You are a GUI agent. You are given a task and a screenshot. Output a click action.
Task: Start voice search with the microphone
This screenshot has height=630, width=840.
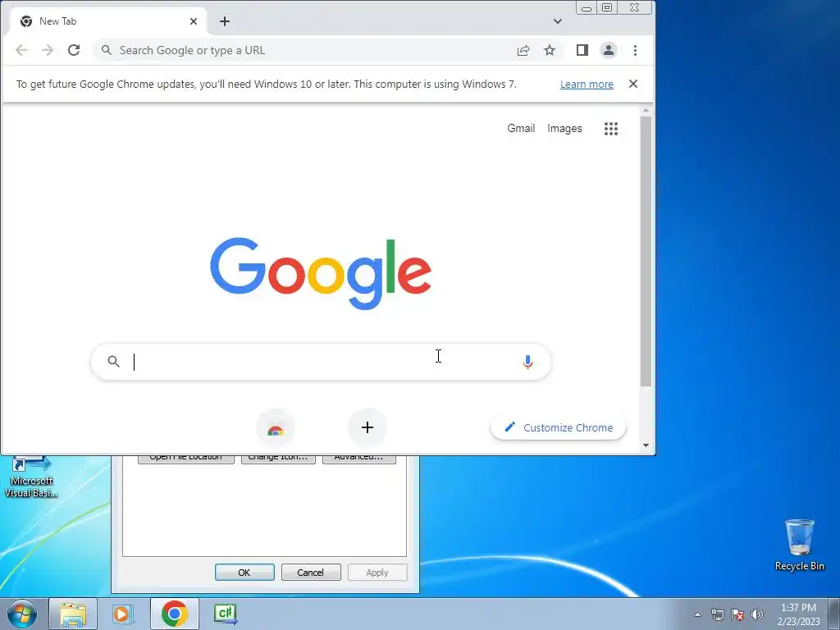(527, 362)
